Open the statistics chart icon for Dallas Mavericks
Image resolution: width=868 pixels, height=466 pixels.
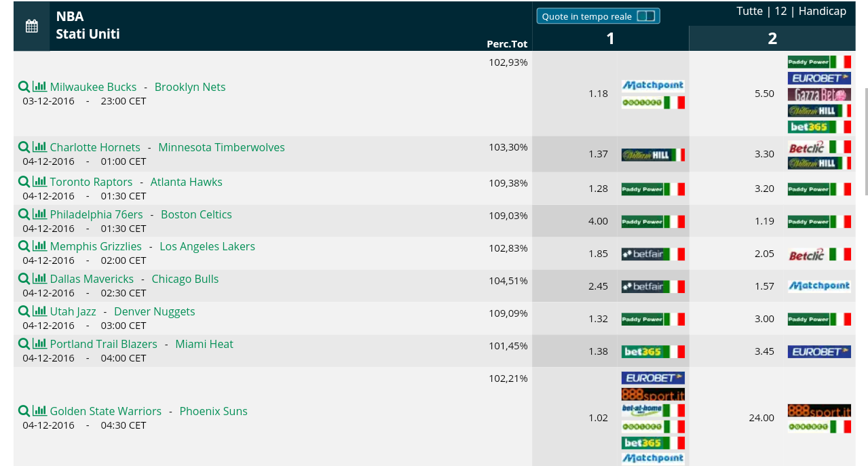point(39,279)
